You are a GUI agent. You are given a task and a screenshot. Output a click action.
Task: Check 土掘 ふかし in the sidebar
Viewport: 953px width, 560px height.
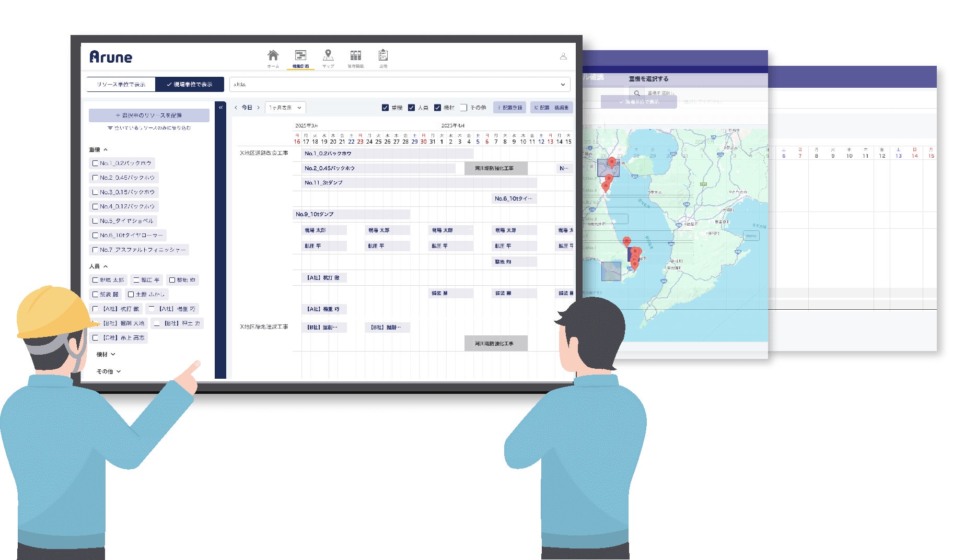131,294
